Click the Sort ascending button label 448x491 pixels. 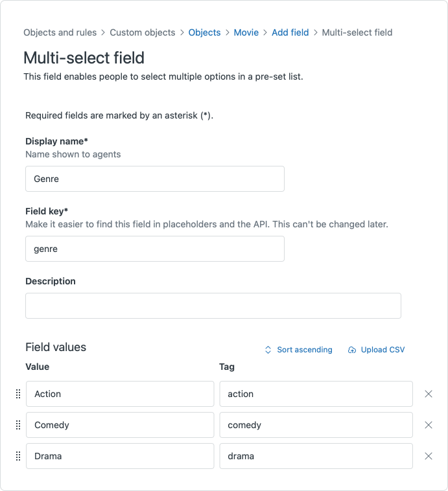point(304,350)
